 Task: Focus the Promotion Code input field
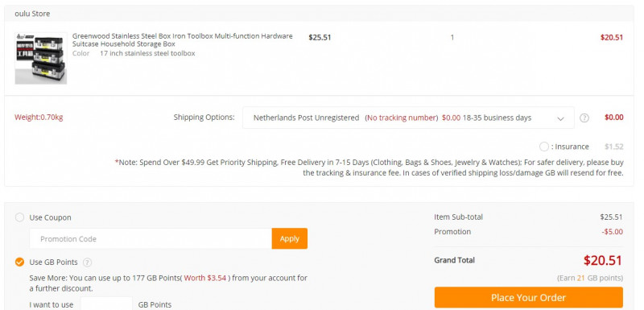[151, 238]
